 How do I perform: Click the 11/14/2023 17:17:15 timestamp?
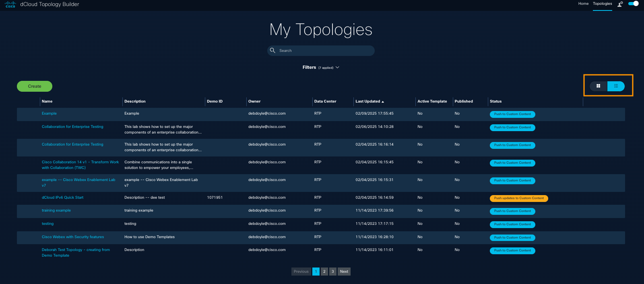pos(375,224)
